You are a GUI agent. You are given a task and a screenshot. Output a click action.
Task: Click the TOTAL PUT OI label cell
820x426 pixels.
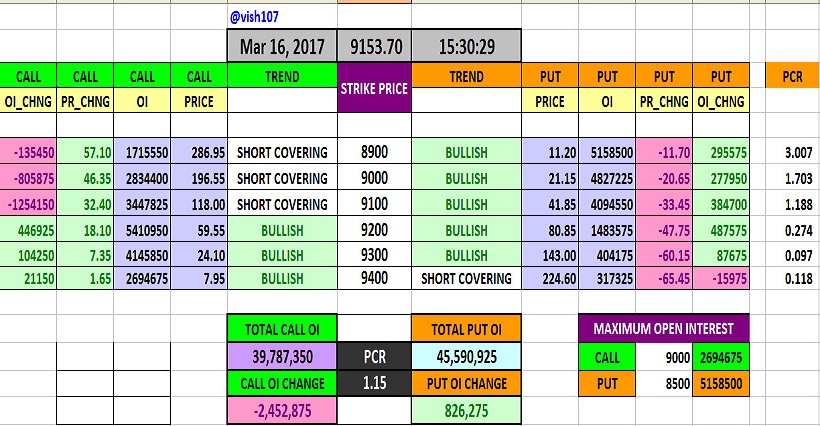coord(465,329)
